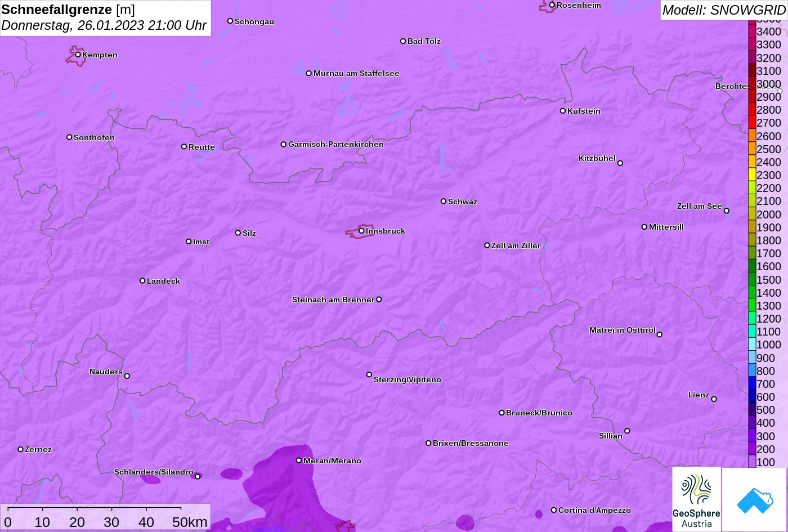Click the "50km" scale bar label
The image size is (788, 532).
[190, 522]
